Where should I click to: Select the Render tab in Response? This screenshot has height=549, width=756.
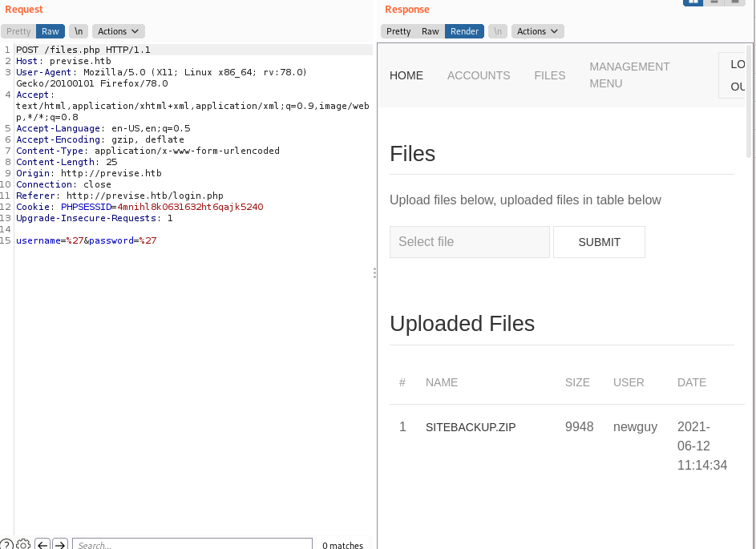pos(464,31)
